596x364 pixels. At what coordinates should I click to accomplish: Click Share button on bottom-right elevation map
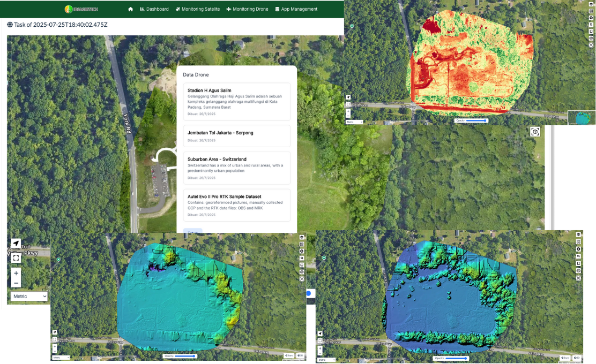tap(565, 358)
